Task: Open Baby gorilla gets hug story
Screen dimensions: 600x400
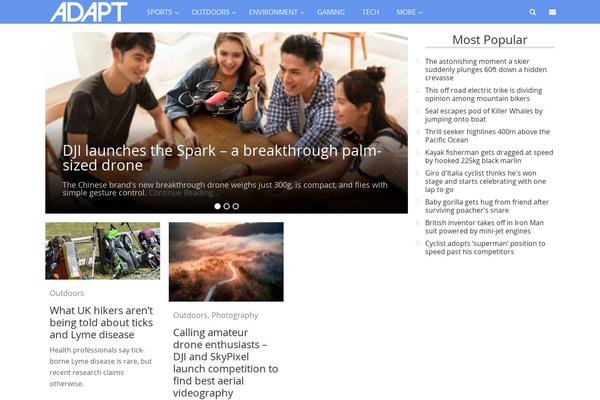Action: tap(487, 206)
